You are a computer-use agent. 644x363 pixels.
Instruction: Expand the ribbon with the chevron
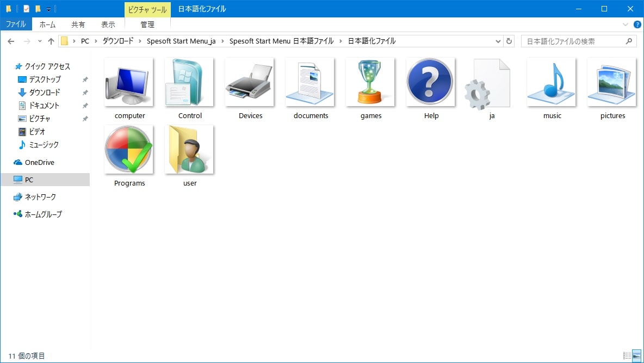point(626,24)
